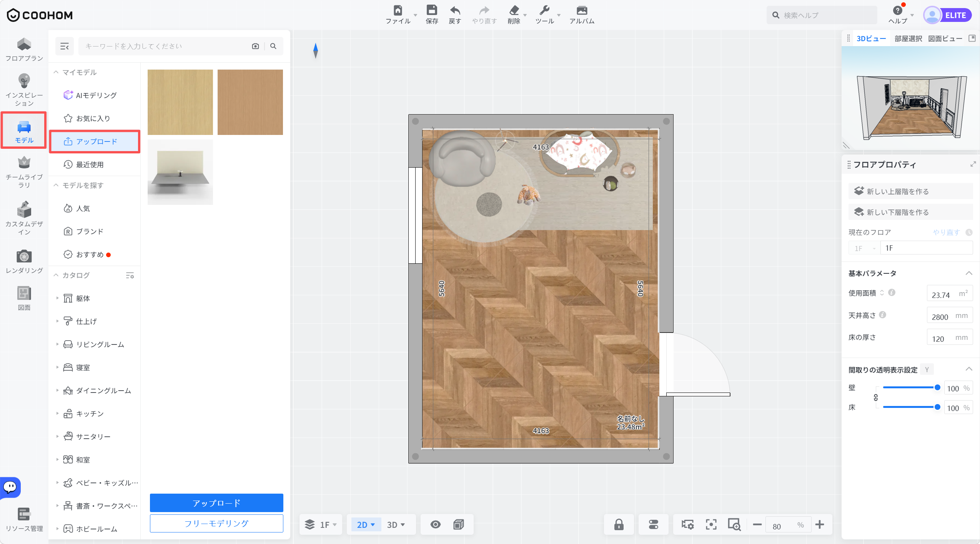The height and width of the screenshot is (544, 980).
Task: Select the 削除 eraser tool
Action: pos(514,10)
